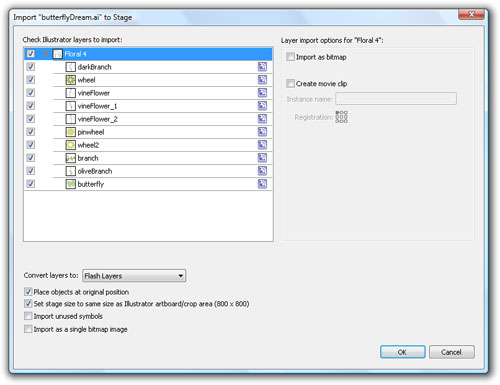The image size is (500, 385).
Task: Close the Import to Stage dialog
Action: pyautogui.click(x=471, y=14)
